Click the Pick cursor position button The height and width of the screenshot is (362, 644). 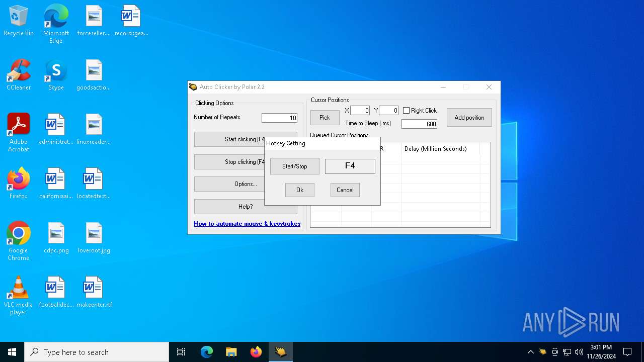coord(325,118)
